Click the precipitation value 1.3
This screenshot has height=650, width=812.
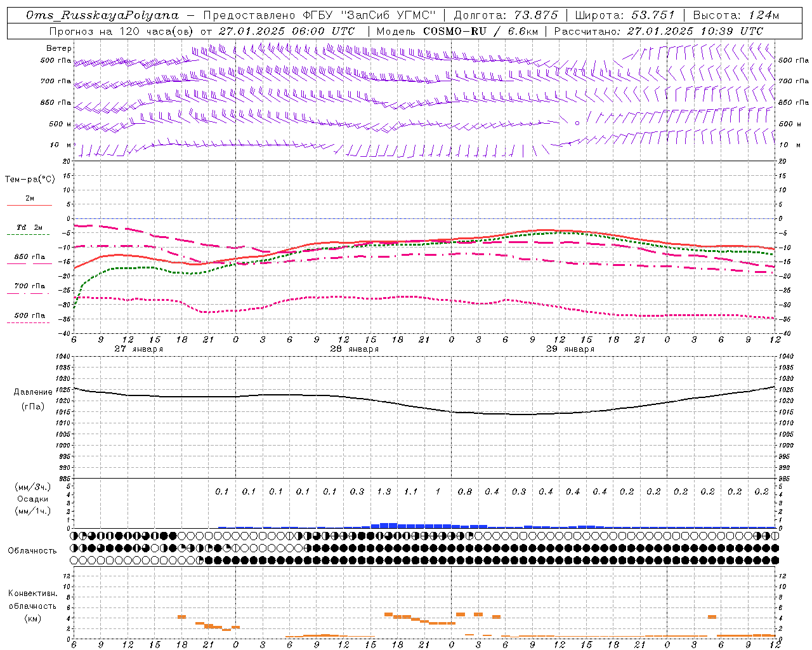coord(384,491)
